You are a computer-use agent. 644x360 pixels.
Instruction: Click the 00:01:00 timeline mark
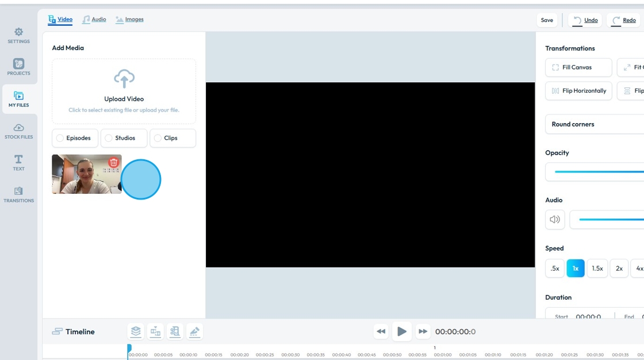443,355
